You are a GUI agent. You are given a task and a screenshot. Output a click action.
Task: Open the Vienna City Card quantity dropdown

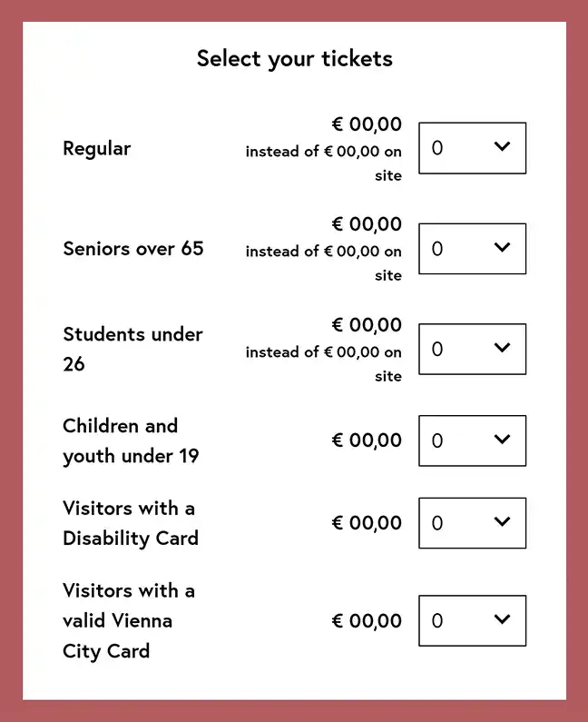pos(471,620)
